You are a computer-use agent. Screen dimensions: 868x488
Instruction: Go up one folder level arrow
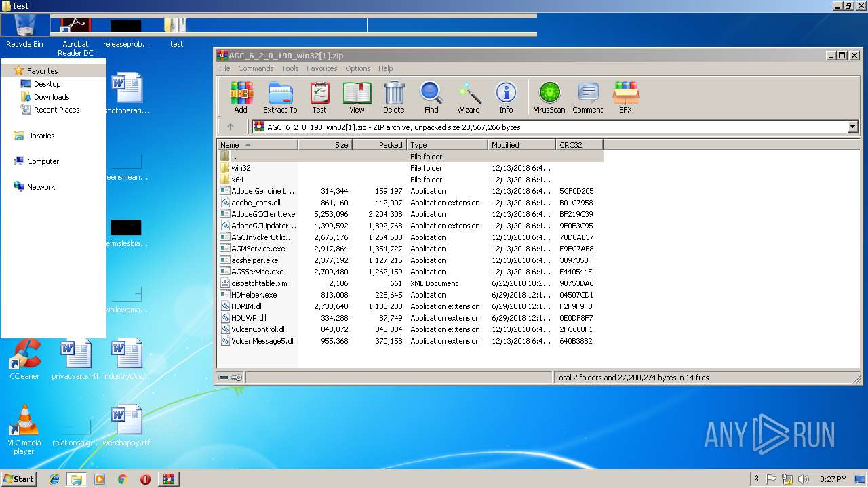click(231, 127)
